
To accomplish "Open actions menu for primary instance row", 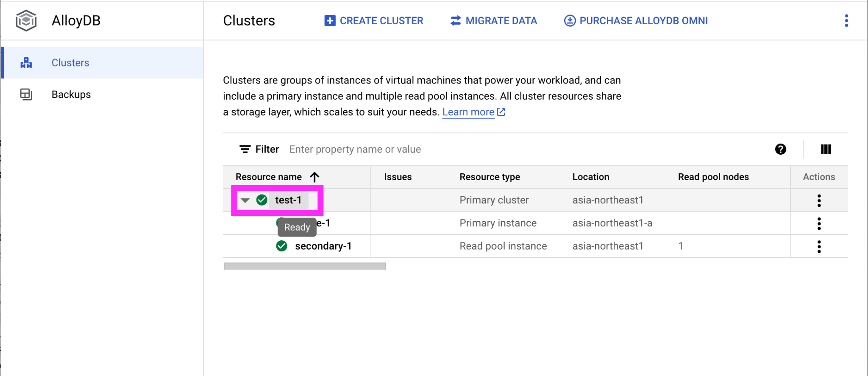I will [x=819, y=223].
